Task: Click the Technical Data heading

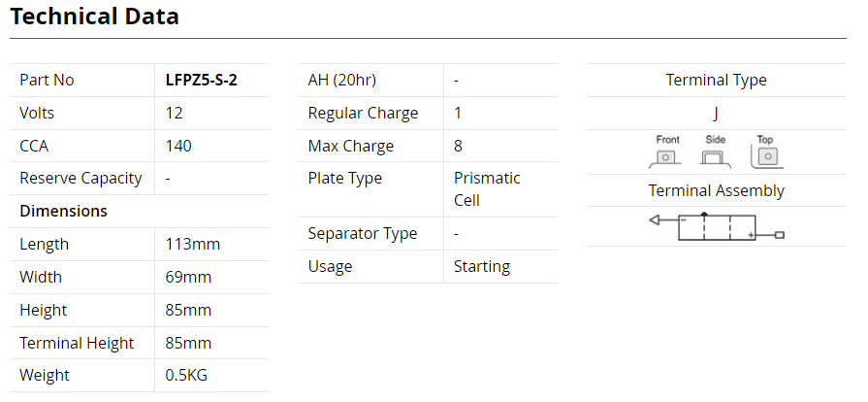Action: click(94, 17)
